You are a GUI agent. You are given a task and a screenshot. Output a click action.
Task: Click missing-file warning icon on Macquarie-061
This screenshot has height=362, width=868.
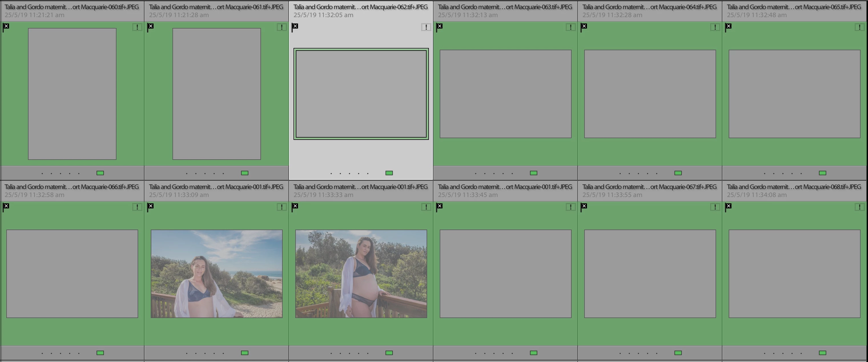(x=282, y=27)
